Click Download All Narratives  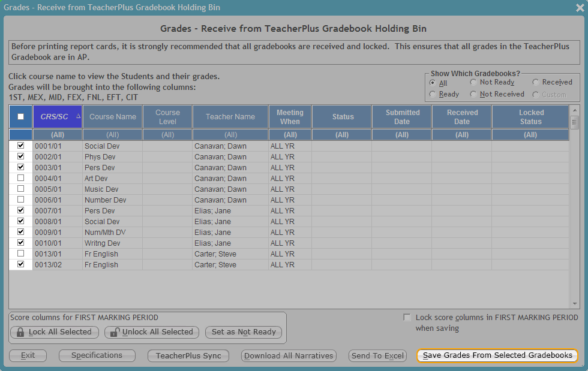(289, 355)
